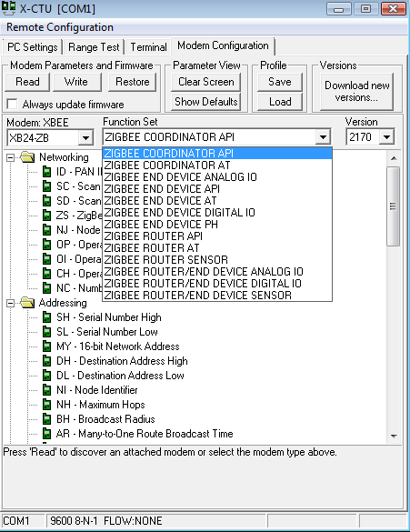The height and width of the screenshot is (532, 410).
Task: Click the ZS - ZigBee parameter icon
Action: click(x=46, y=216)
